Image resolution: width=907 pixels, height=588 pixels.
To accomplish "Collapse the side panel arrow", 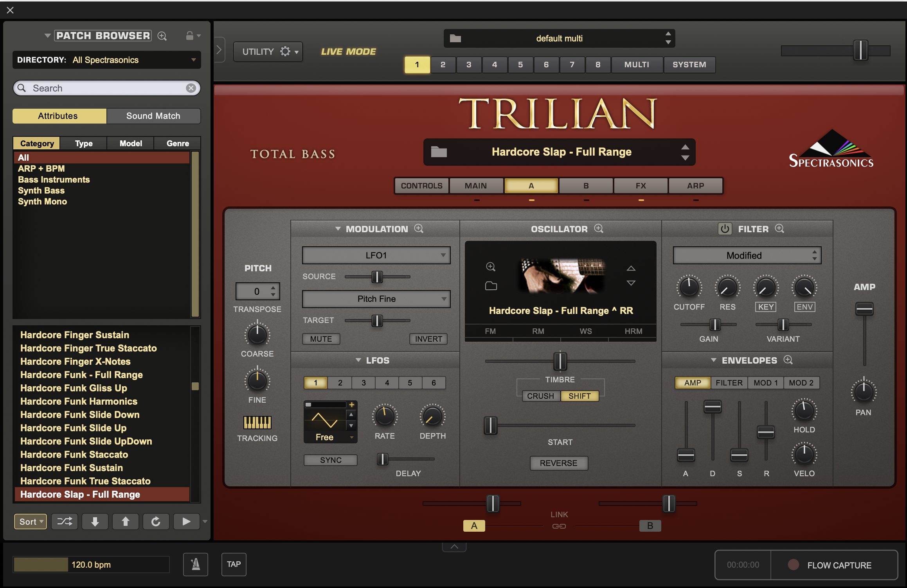I will [x=219, y=50].
